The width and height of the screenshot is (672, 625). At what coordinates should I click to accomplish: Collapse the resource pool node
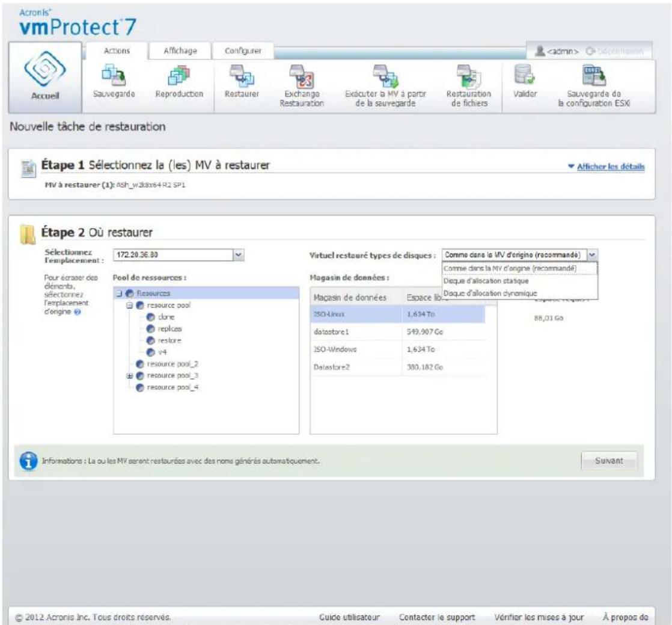[129, 306]
